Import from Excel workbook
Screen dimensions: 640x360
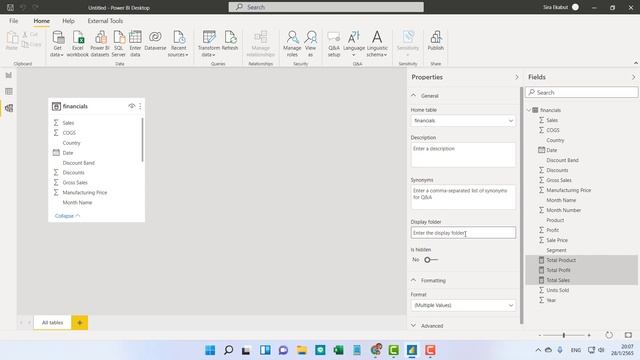coord(78,44)
